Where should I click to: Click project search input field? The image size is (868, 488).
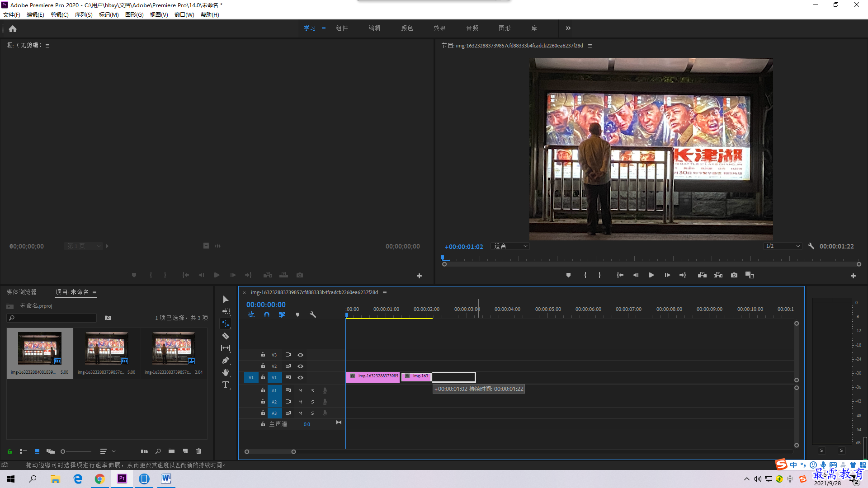pyautogui.click(x=52, y=318)
